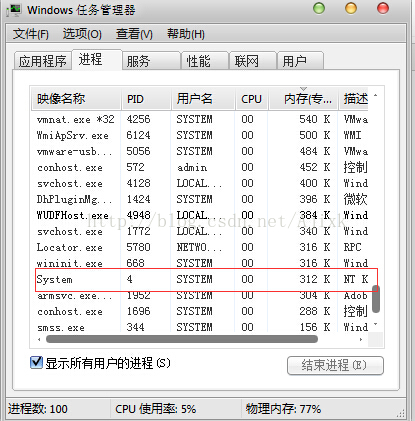Toggle 显示所有用户的进程 checkbox
Image resolution: width=415 pixels, height=421 pixels.
(x=36, y=363)
